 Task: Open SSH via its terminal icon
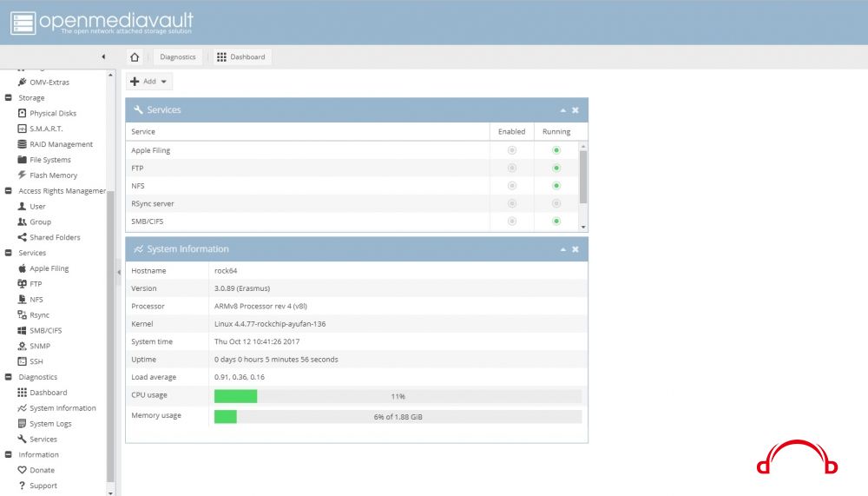(23, 361)
